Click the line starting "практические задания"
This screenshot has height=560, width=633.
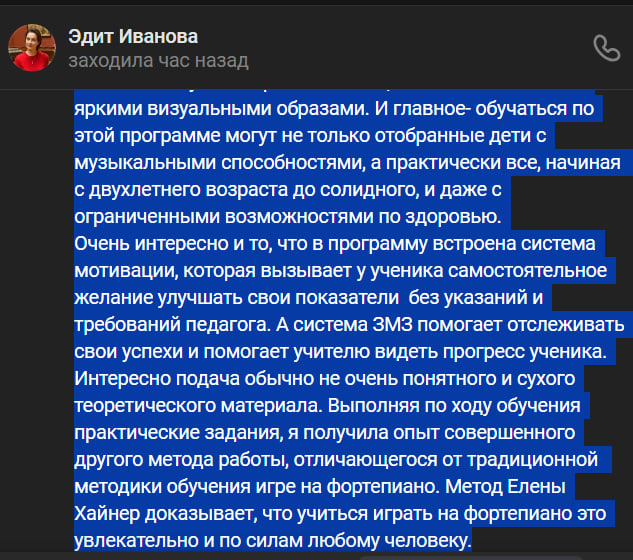(325, 433)
